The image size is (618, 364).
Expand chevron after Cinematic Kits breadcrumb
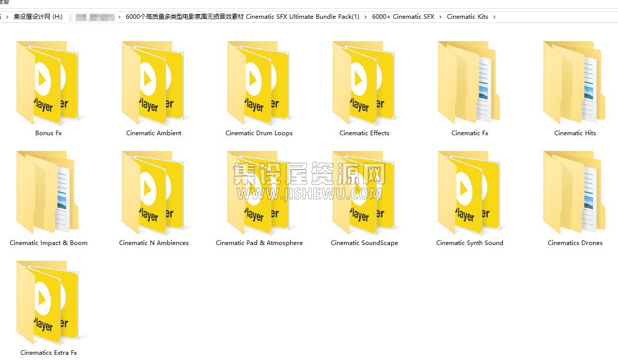point(494,17)
